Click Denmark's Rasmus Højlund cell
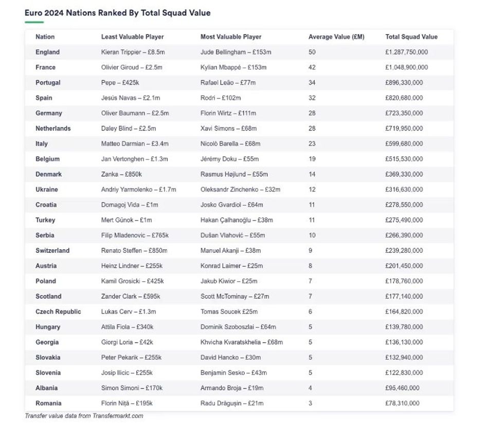504x423 pixels. (234, 174)
